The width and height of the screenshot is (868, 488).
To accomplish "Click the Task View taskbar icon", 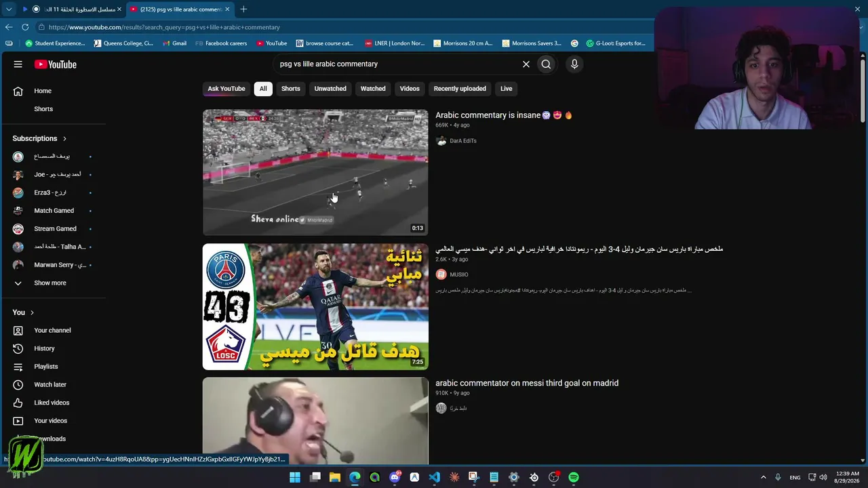I will pyautogui.click(x=315, y=478).
